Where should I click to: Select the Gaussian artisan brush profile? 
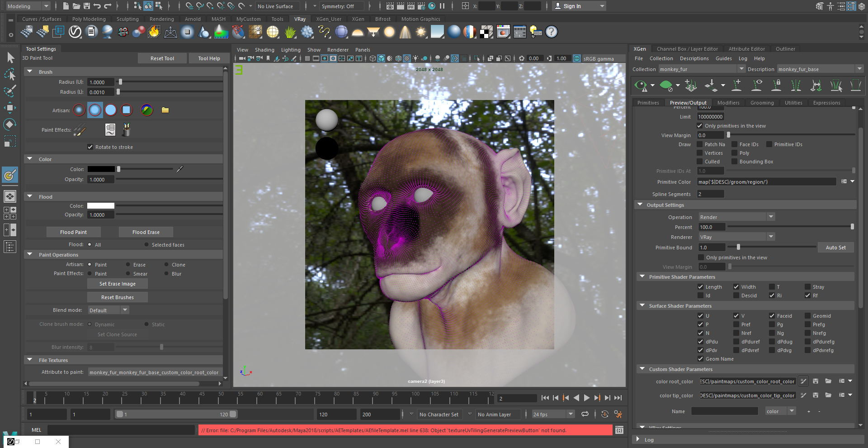coord(79,110)
